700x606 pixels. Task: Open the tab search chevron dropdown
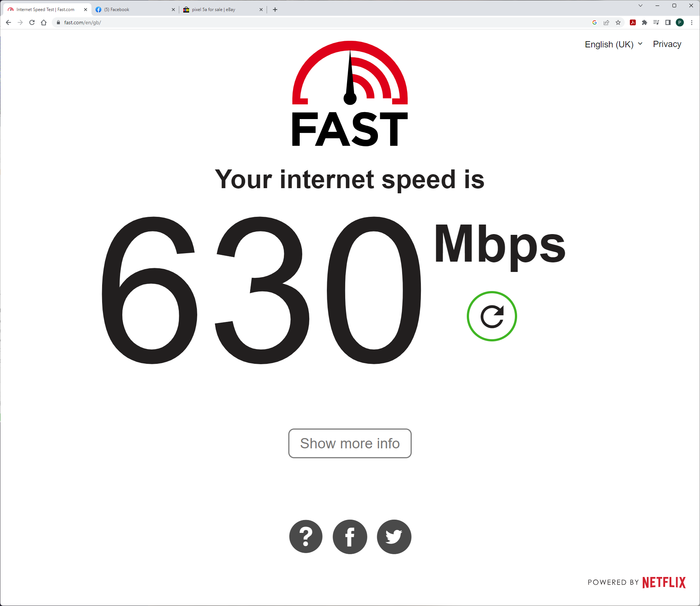(x=641, y=6)
